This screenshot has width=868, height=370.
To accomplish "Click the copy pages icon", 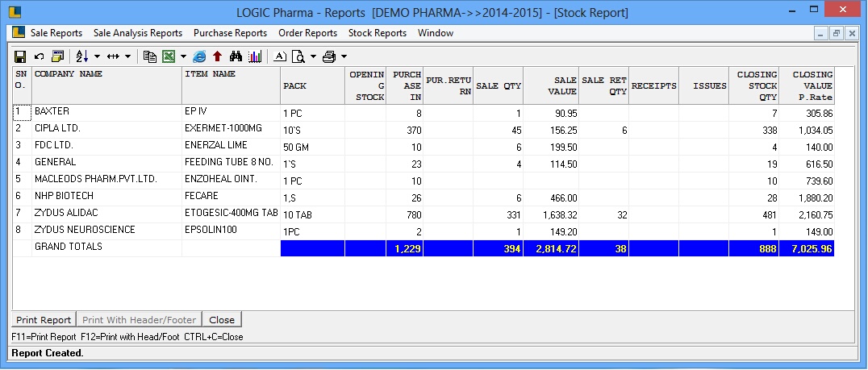I will pyautogui.click(x=149, y=56).
